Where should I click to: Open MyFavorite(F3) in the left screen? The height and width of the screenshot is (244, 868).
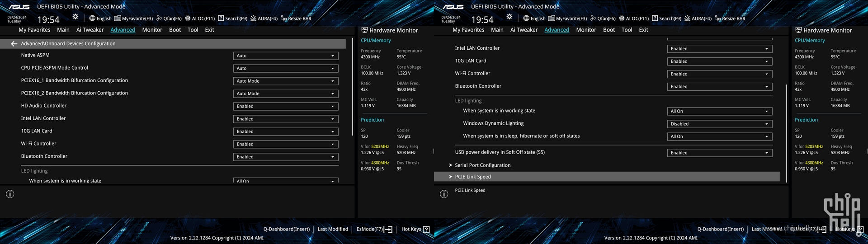tap(134, 19)
